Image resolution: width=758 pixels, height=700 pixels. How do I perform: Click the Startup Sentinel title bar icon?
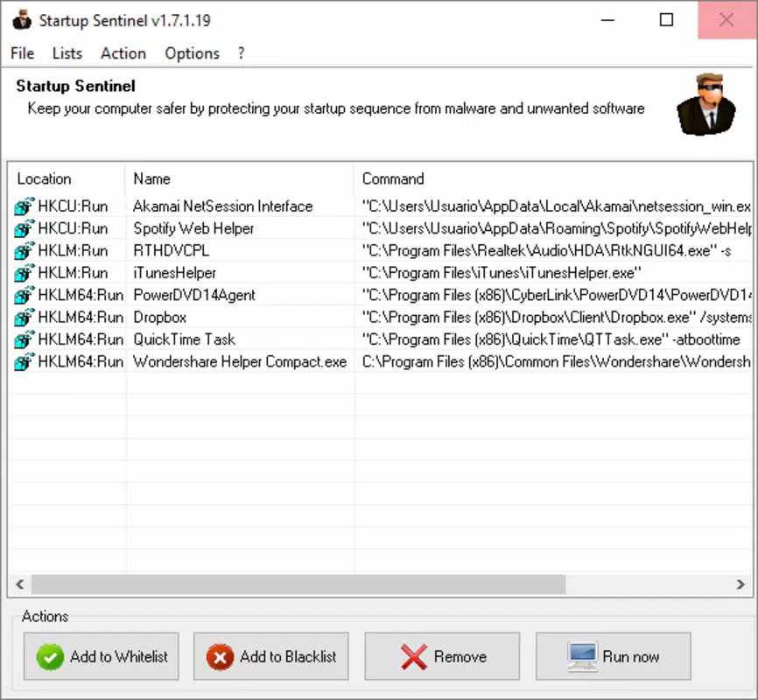[22, 20]
